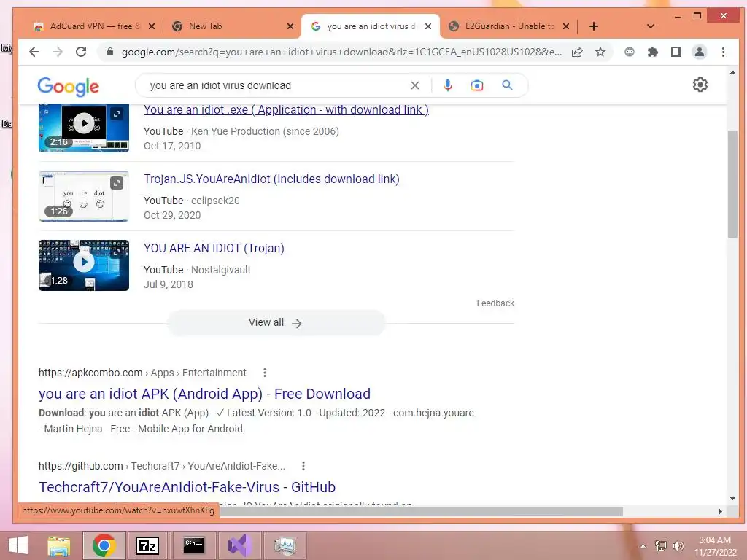Viewport: 747px width, 560px height.
Task: Open the AdGuard VPN extension icon
Action: [x=630, y=52]
